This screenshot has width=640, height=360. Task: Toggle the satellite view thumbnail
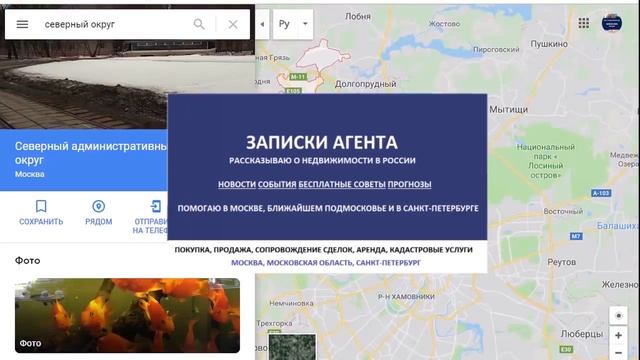(292, 347)
